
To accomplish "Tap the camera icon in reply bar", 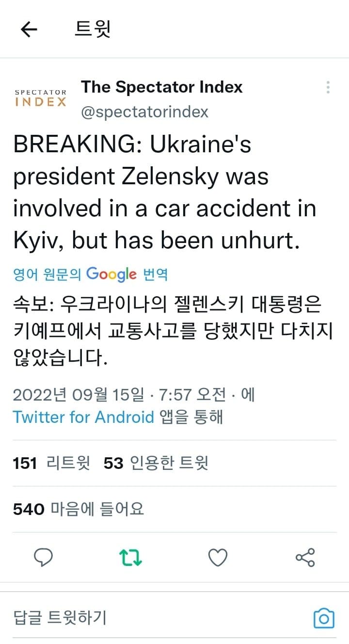I will tap(324, 618).
